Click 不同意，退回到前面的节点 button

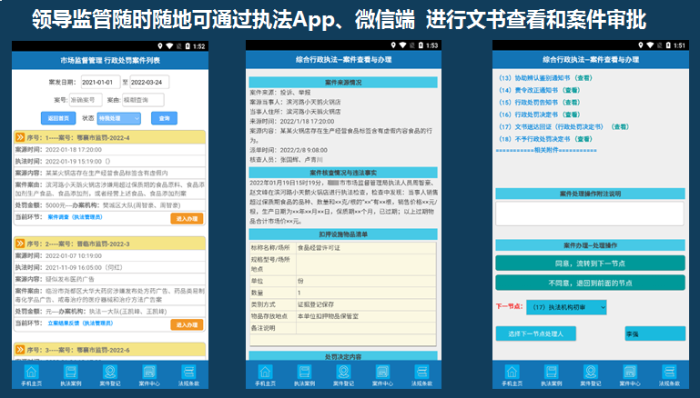(x=590, y=283)
